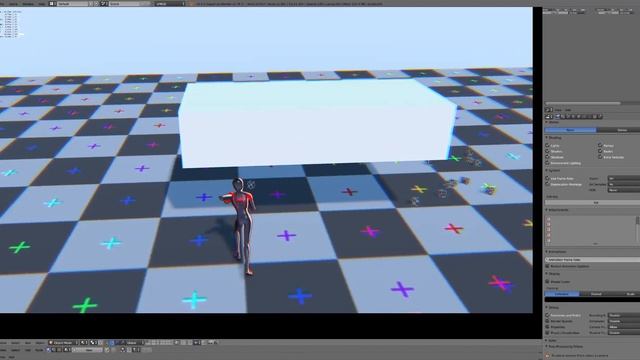The image size is (640, 360).
Task: Open the Shadow Frustum debug dropdown
Action: [x=624, y=333]
